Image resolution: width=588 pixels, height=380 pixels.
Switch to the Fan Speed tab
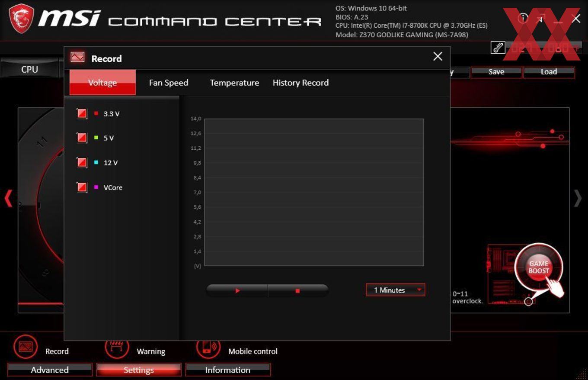pos(169,83)
